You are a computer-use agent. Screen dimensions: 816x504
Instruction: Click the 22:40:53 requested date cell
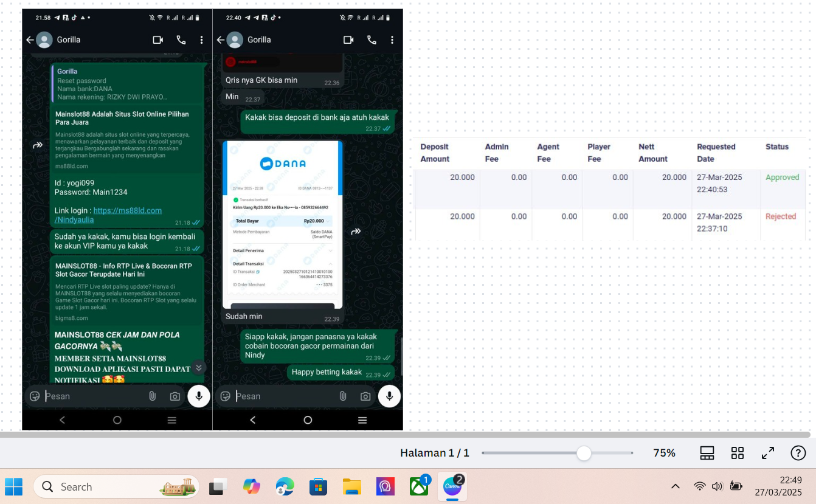[x=719, y=184]
